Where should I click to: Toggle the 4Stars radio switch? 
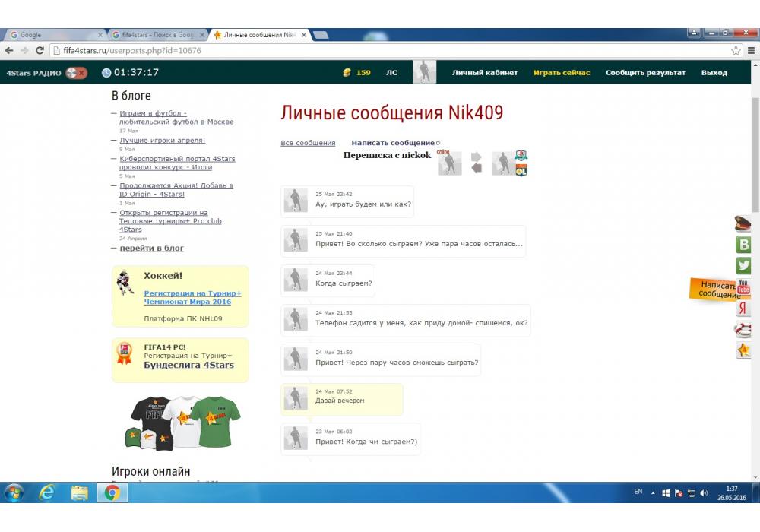pos(76,73)
